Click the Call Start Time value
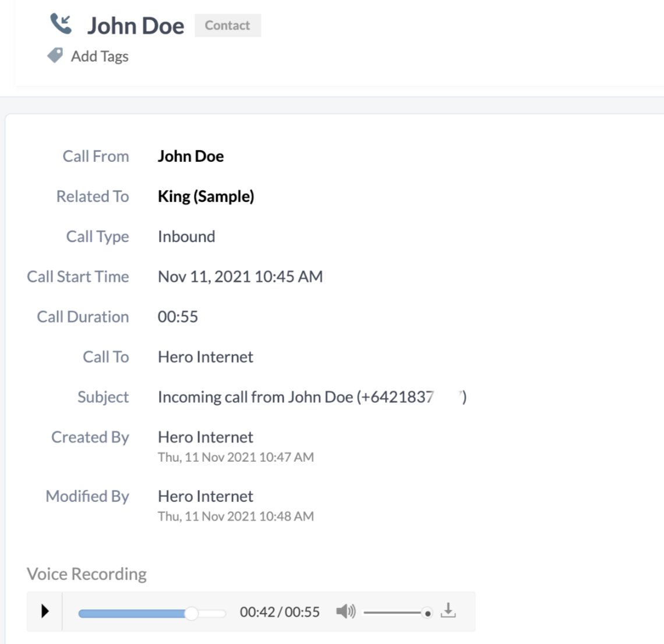664x644 pixels. (x=240, y=277)
